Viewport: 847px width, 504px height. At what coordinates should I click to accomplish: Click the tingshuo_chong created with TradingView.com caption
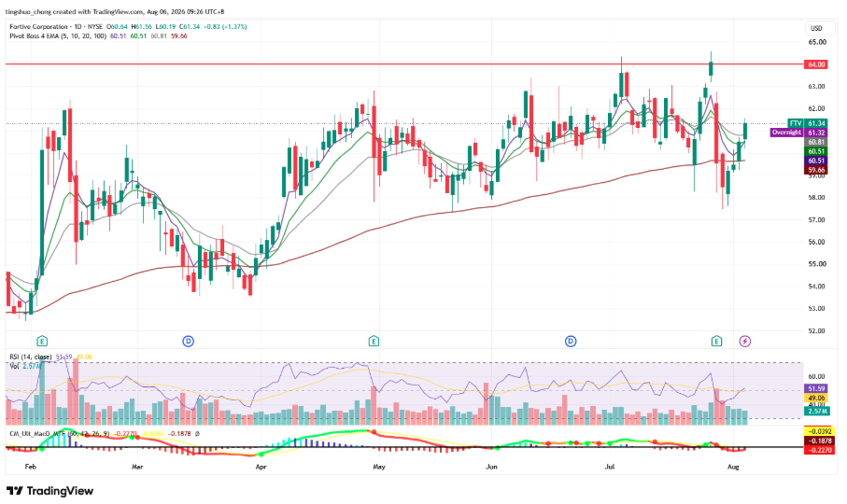(x=115, y=11)
